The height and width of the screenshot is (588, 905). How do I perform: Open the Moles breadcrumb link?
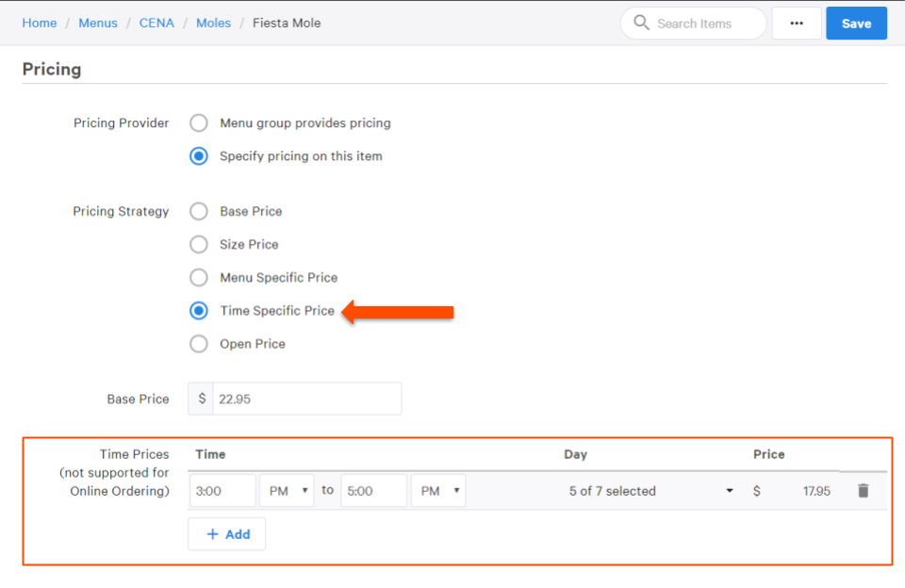point(213,23)
